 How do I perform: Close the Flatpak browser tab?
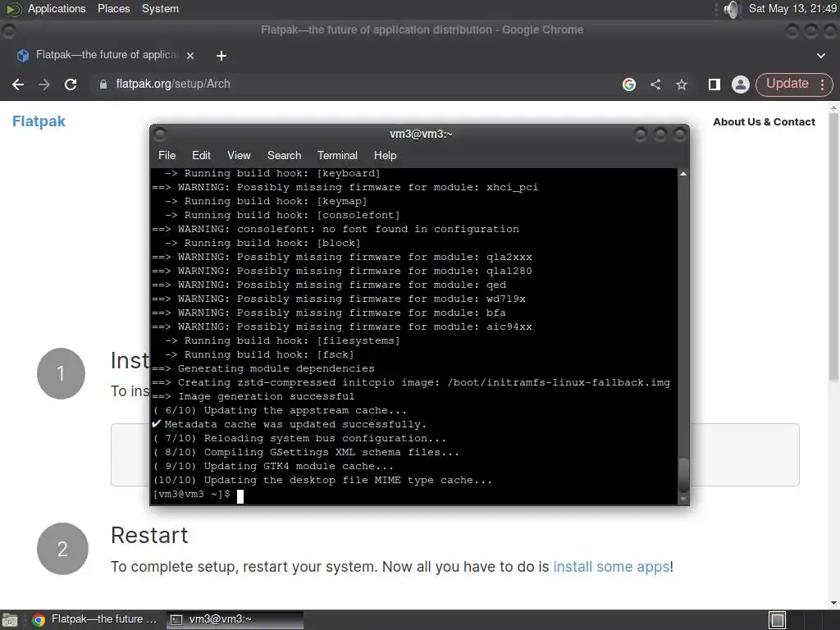pyautogui.click(x=190, y=55)
